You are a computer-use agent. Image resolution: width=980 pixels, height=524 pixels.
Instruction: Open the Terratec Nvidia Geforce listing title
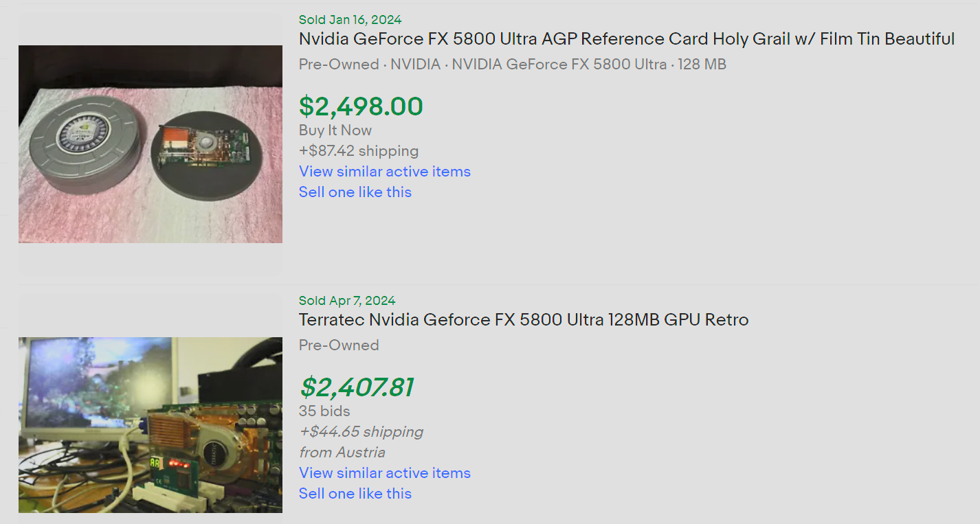coord(523,320)
